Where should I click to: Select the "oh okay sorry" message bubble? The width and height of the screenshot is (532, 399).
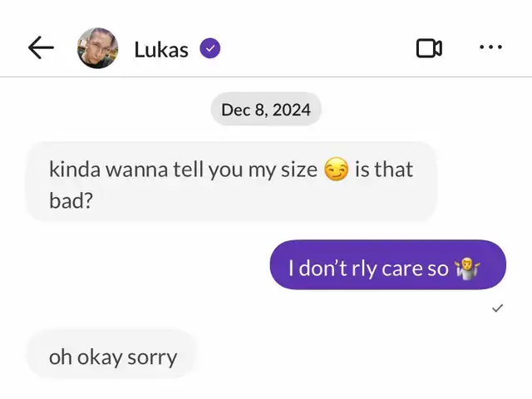[112, 353]
